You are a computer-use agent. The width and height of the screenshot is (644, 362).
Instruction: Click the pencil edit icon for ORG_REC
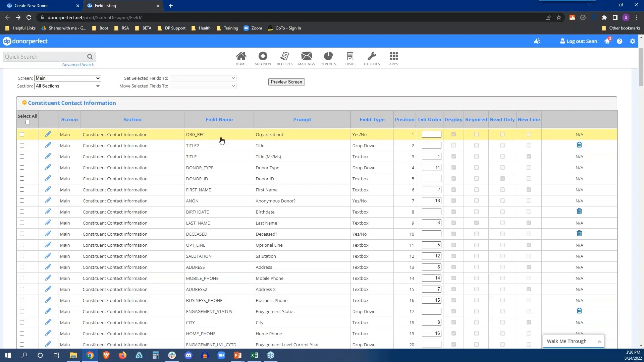click(x=48, y=134)
